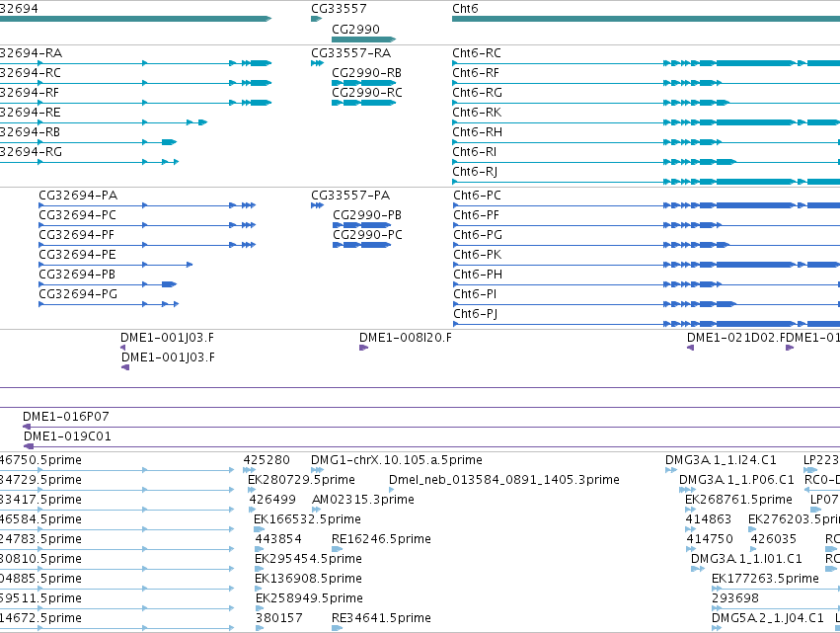The height and width of the screenshot is (633, 840).
Task: Click the CG2990-RC transcript label
Action: point(367,93)
